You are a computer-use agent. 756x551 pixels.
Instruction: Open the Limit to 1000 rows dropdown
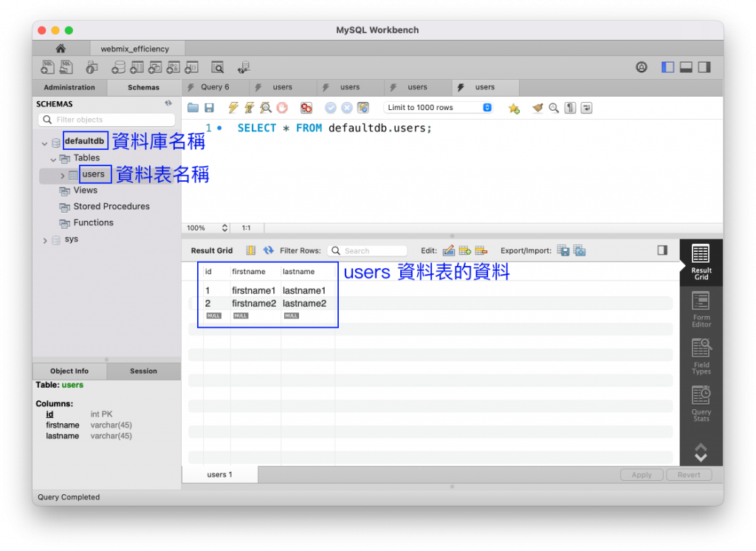pyautogui.click(x=439, y=108)
